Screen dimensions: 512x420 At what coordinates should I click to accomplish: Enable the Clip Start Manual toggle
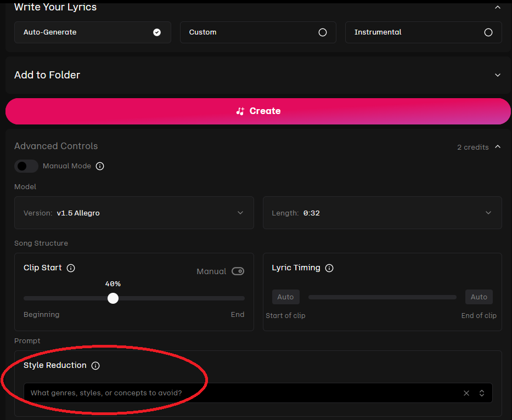click(x=238, y=271)
